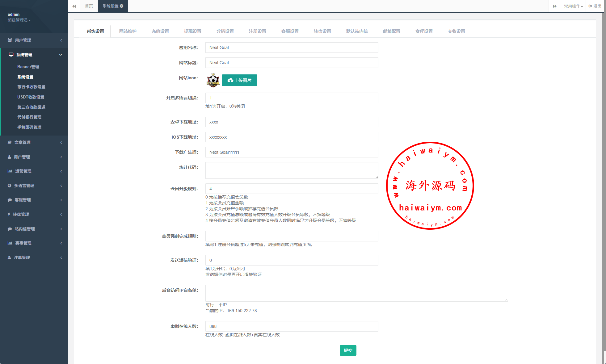Click the left double-arrow tab scroll icon
Screen dimensions: 606x364
click(x=74, y=6)
